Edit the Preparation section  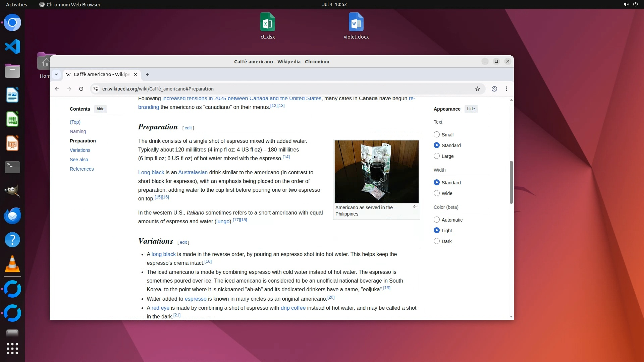(x=188, y=128)
